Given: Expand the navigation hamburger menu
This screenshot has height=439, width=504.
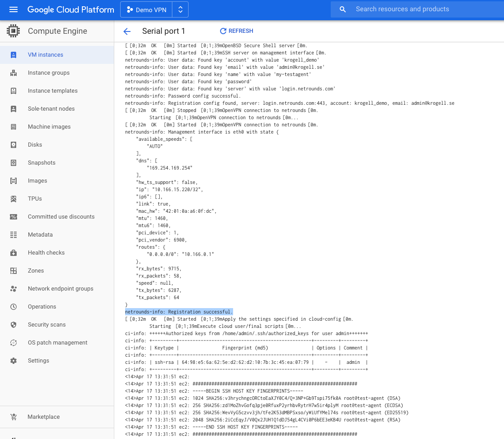Looking at the screenshot, I should [12, 9].
